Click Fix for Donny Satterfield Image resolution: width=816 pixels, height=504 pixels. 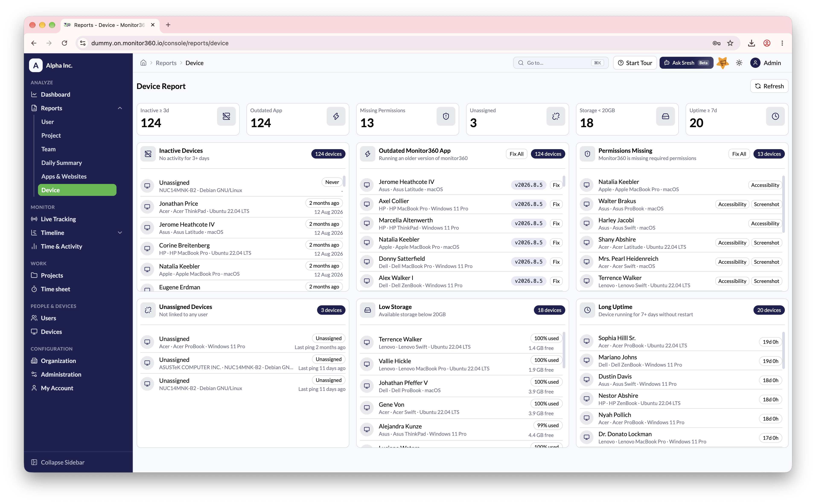point(556,262)
